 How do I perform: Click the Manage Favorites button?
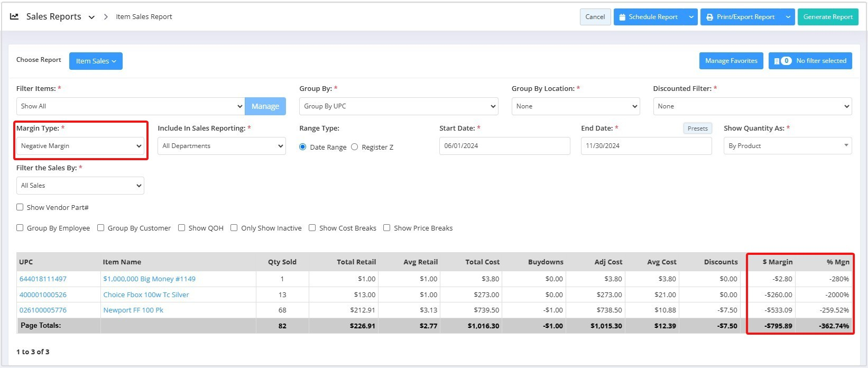[x=731, y=61]
